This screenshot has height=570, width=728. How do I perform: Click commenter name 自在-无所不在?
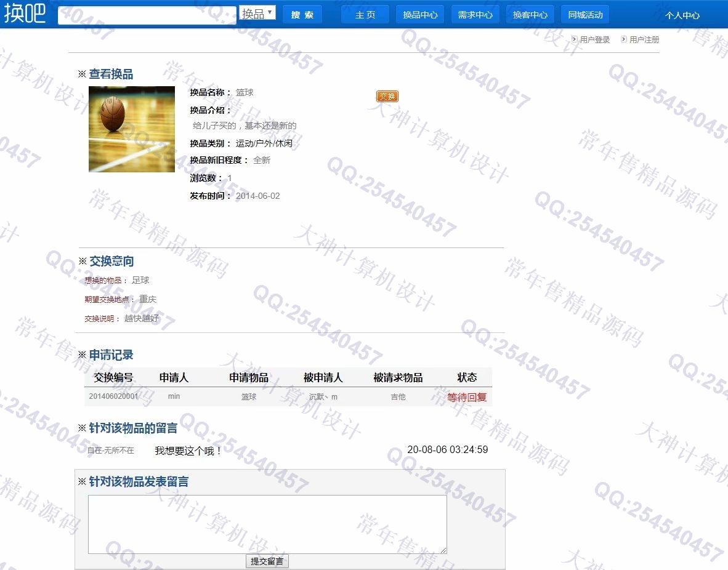click(x=110, y=450)
